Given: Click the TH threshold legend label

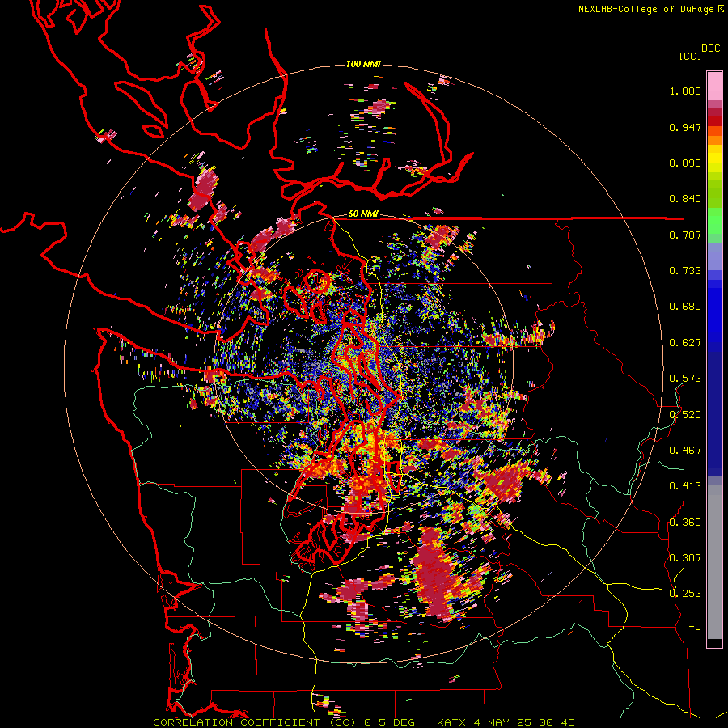Looking at the screenshot, I should (x=695, y=630).
